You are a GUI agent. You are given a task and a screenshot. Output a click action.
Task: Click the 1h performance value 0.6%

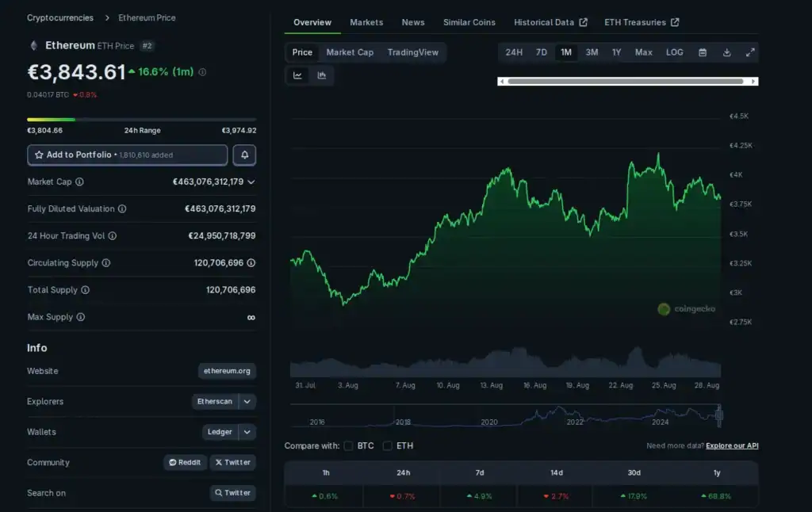(324, 496)
